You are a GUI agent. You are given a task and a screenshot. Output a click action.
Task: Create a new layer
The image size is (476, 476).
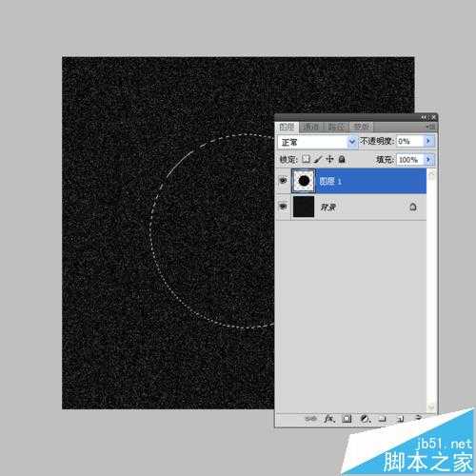click(x=401, y=419)
